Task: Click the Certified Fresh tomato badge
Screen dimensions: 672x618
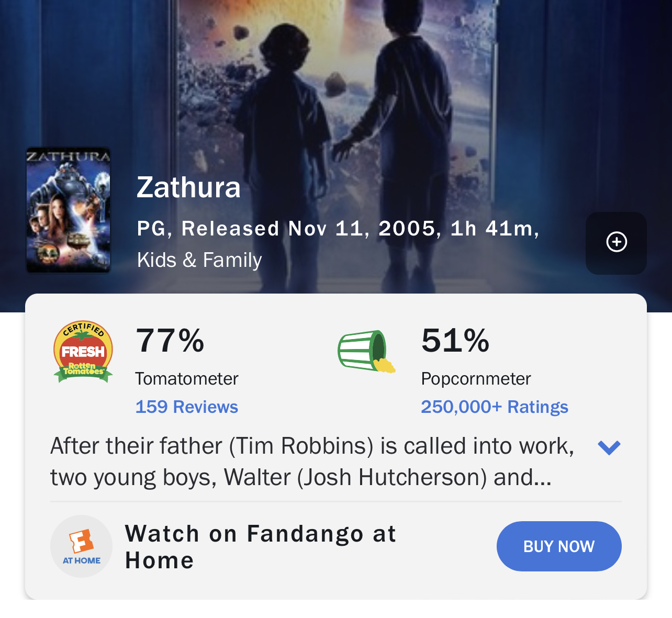Action: (83, 351)
